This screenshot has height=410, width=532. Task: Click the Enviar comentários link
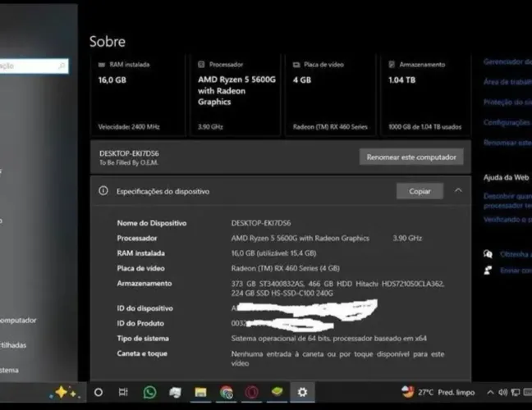516,271
